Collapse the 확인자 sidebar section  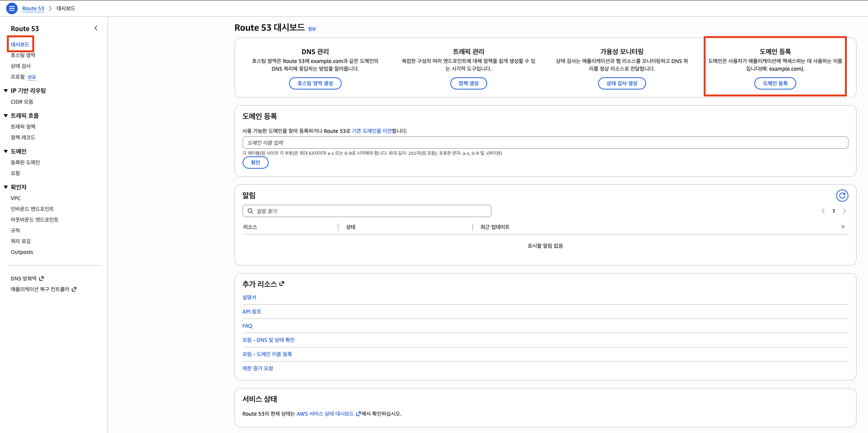pos(6,187)
